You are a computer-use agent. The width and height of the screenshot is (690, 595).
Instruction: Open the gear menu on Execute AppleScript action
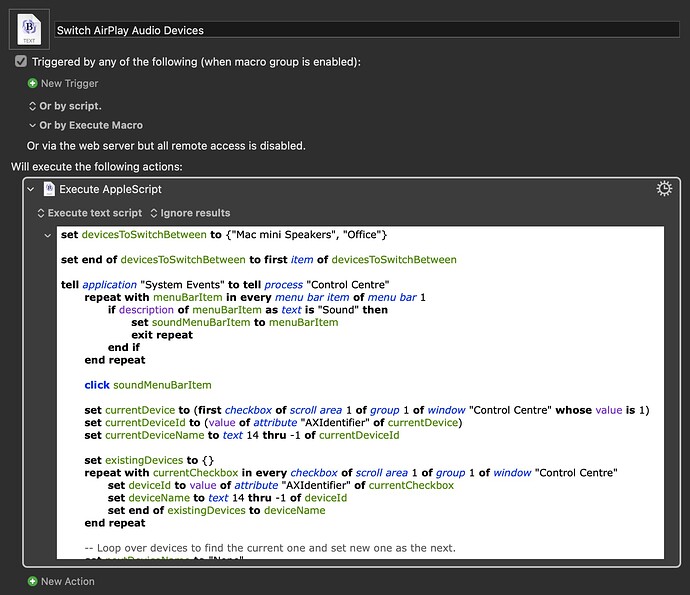tap(663, 189)
